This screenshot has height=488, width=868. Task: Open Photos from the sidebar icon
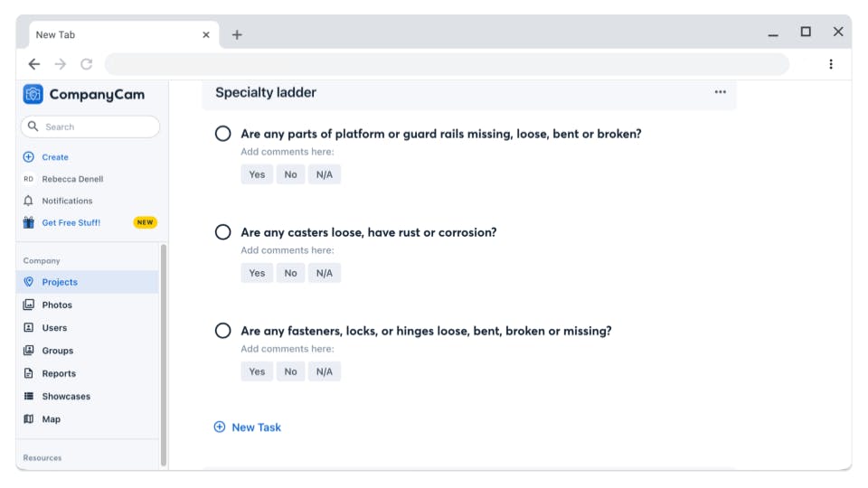coord(29,305)
